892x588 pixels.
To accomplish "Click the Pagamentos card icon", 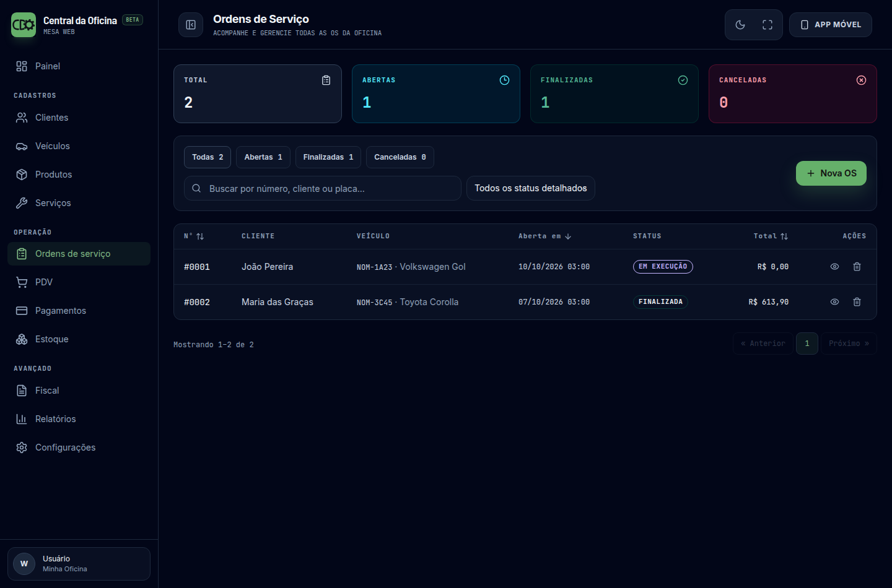I will tap(22, 311).
